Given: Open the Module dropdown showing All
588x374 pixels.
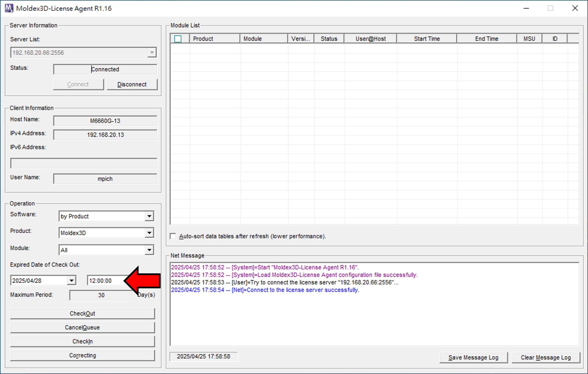Looking at the screenshot, I should tap(149, 250).
